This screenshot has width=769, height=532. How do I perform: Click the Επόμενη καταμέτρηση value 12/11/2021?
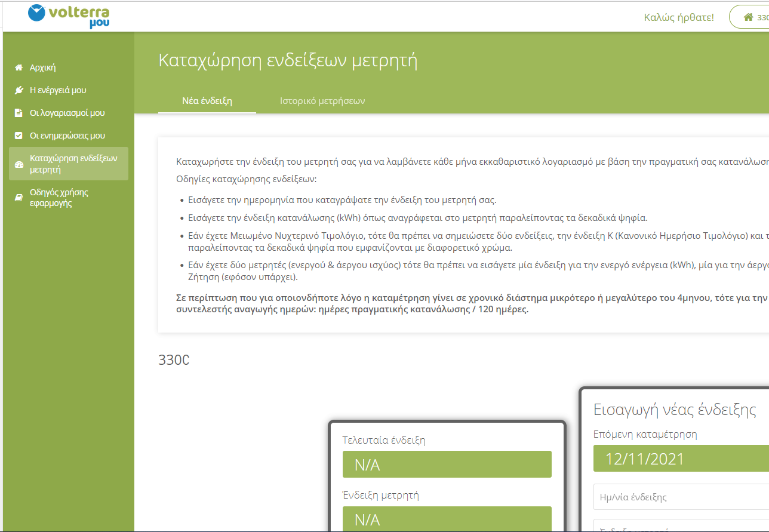pos(681,459)
